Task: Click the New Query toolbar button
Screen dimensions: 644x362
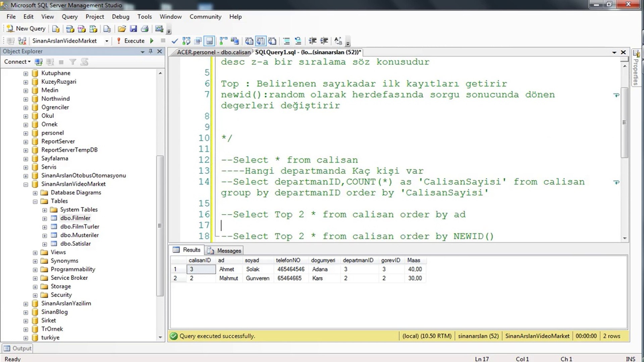Action: click(26, 29)
